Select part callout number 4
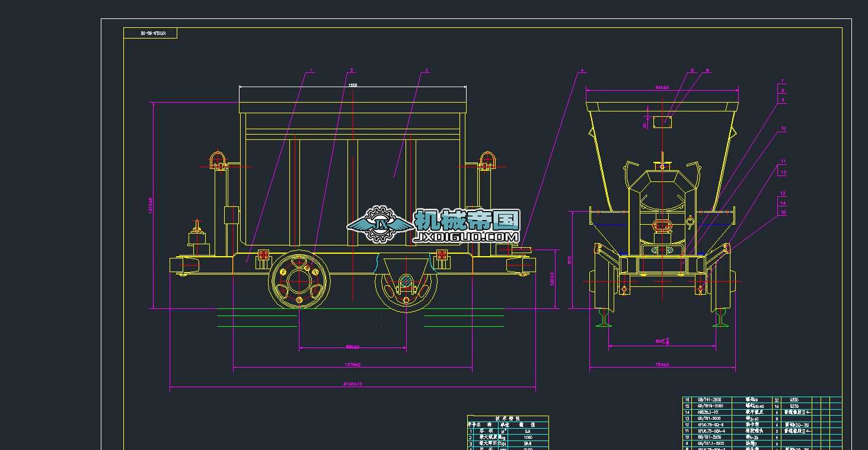 coord(582,71)
